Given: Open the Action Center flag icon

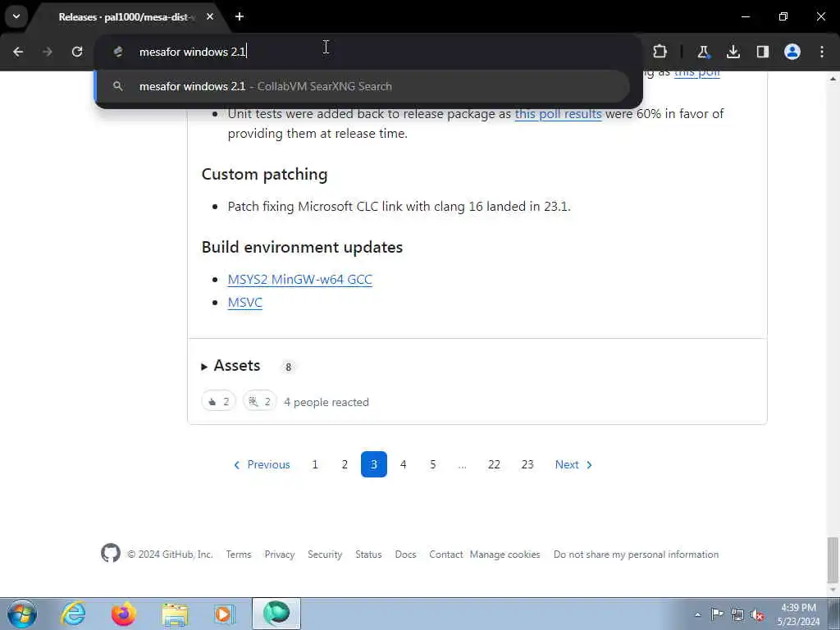Looking at the screenshot, I should (x=717, y=614).
